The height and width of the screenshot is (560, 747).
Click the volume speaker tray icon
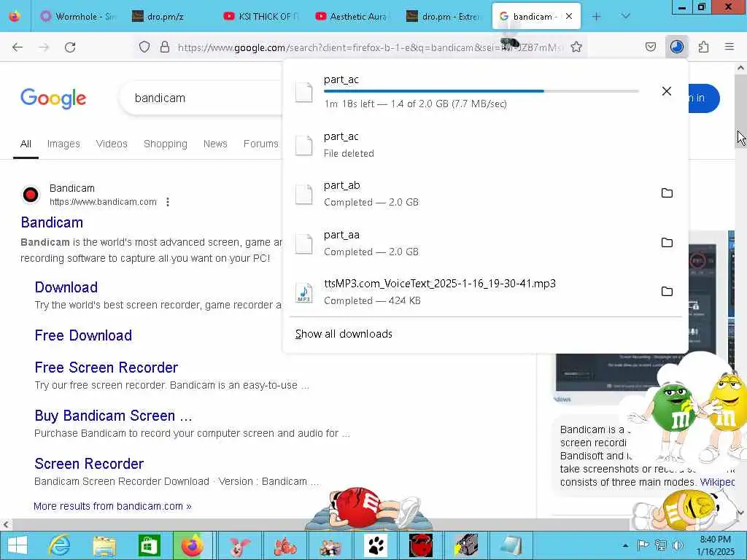pos(678,545)
